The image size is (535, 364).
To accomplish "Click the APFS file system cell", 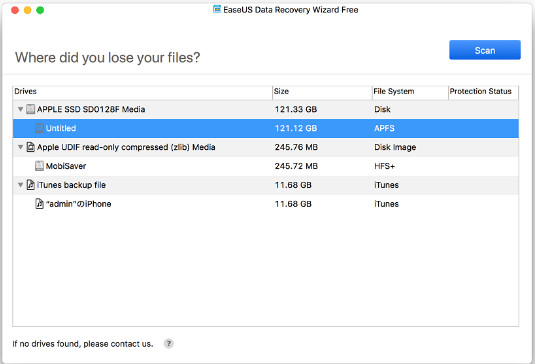I will coord(384,128).
